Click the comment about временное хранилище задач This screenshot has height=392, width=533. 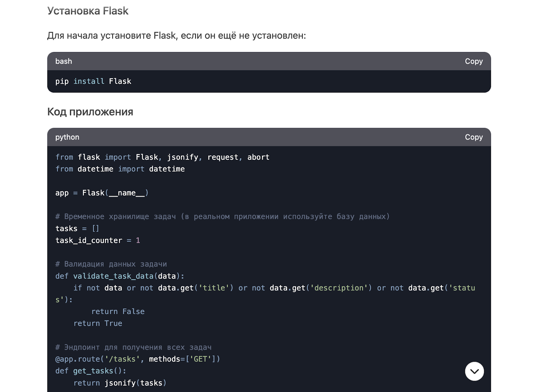pos(223,216)
